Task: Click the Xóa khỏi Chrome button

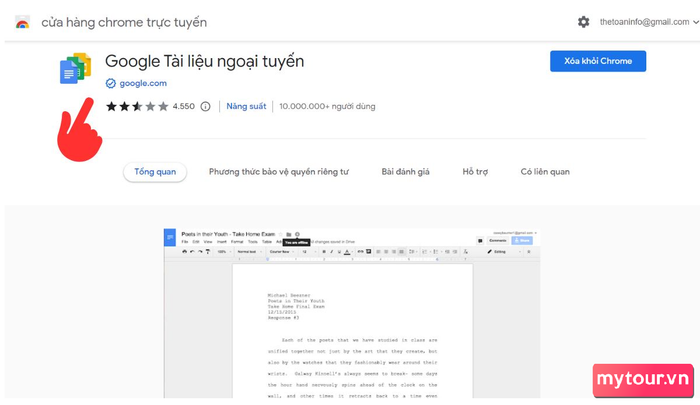Action: 598,61
